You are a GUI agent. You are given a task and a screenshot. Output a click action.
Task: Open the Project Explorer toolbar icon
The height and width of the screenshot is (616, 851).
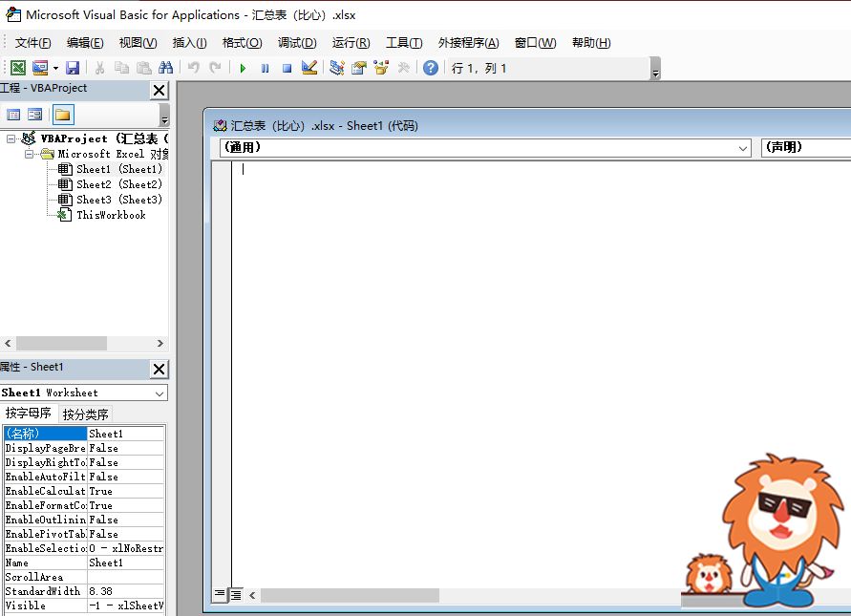coord(337,68)
